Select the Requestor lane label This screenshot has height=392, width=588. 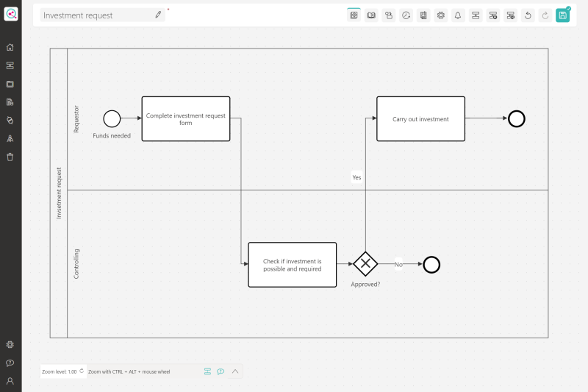tap(76, 119)
